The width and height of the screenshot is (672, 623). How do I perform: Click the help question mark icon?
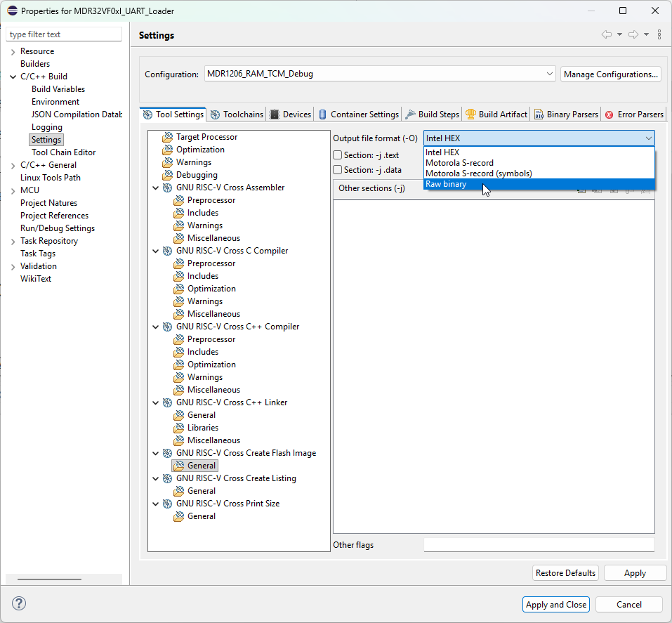click(19, 603)
